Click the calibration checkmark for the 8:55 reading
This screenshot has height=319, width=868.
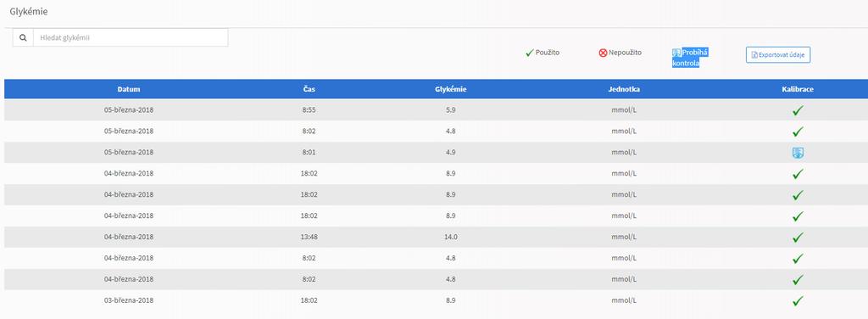[x=797, y=110]
